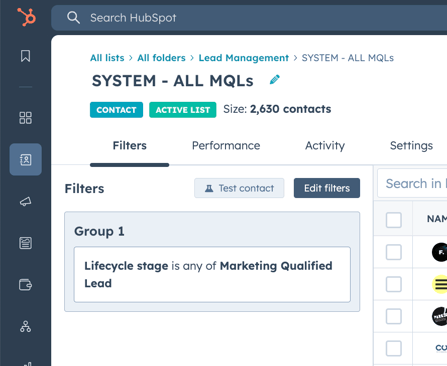Image resolution: width=447 pixels, height=366 pixels.
Task: Go to All folders breadcrumb
Action: pyautogui.click(x=161, y=58)
